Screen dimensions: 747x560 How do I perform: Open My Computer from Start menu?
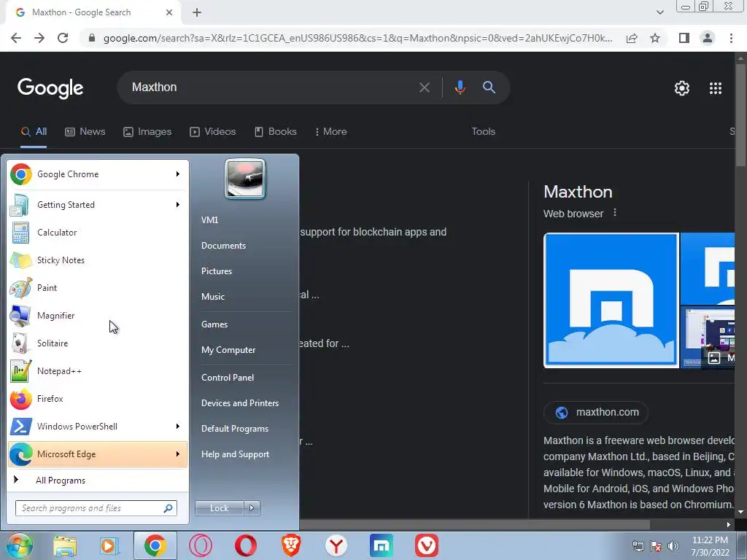228,350
